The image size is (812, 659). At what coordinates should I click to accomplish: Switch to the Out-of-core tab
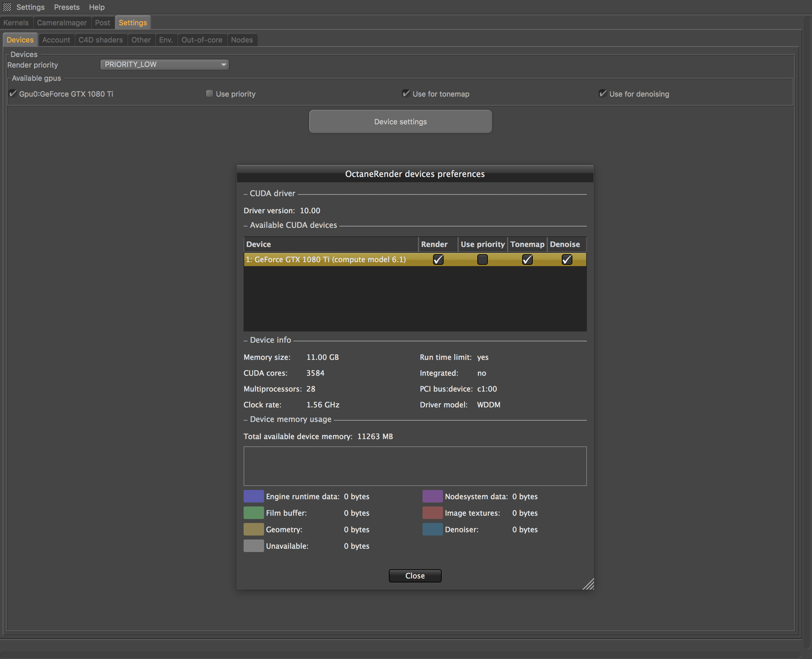click(202, 40)
